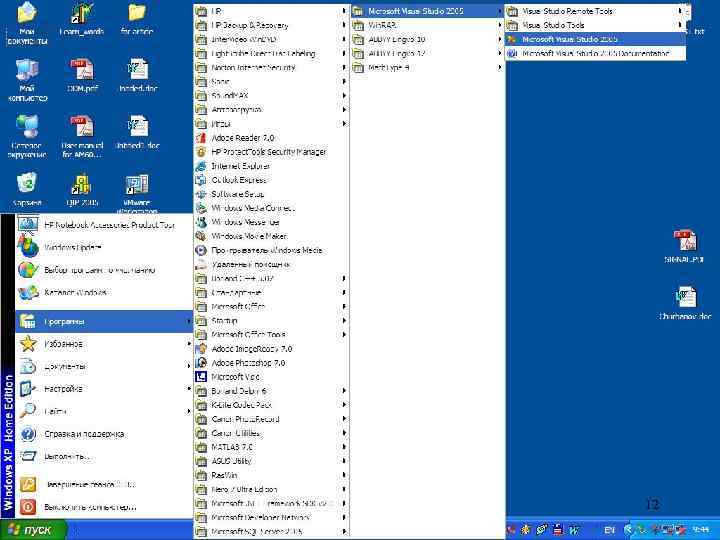Image resolution: width=720 pixels, height=540 pixels.
Task: Expand the Norton Internet Security submenu arrow
Action: [344, 68]
